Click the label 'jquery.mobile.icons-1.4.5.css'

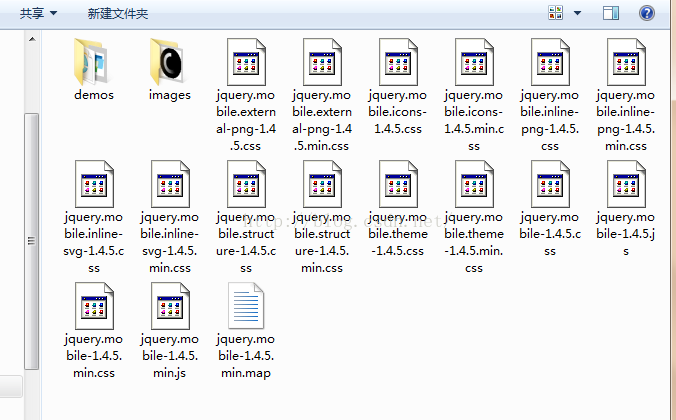coord(397,112)
